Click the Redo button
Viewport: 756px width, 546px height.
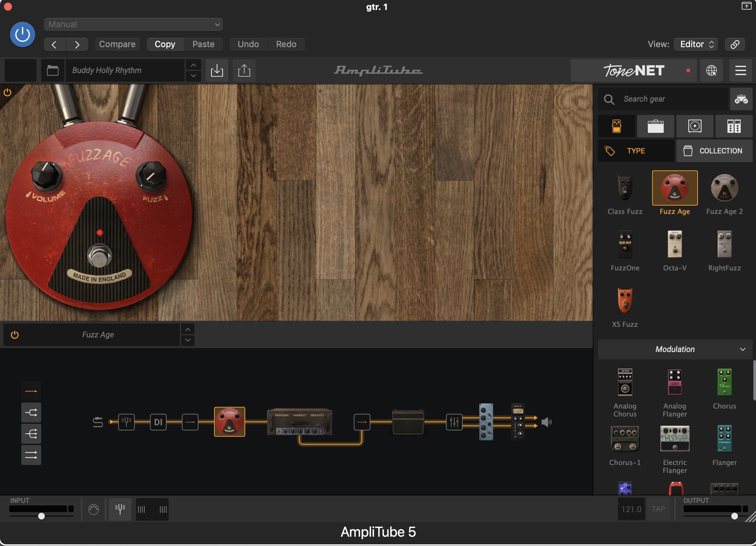click(x=286, y=45)
